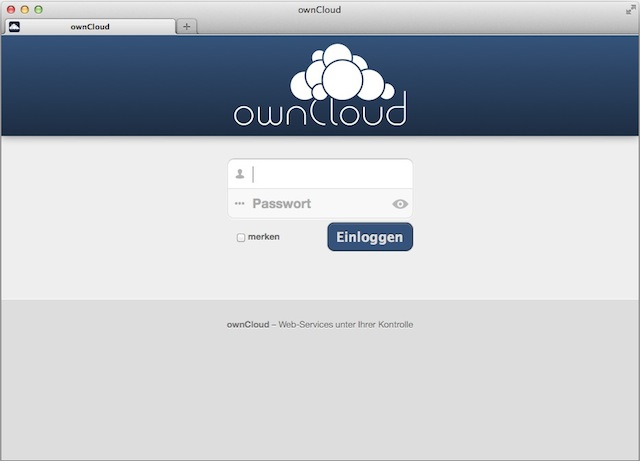Minimize the window with the yellow button
The width and height of the screenshot is (640, 461).
[x=24, y=9]
